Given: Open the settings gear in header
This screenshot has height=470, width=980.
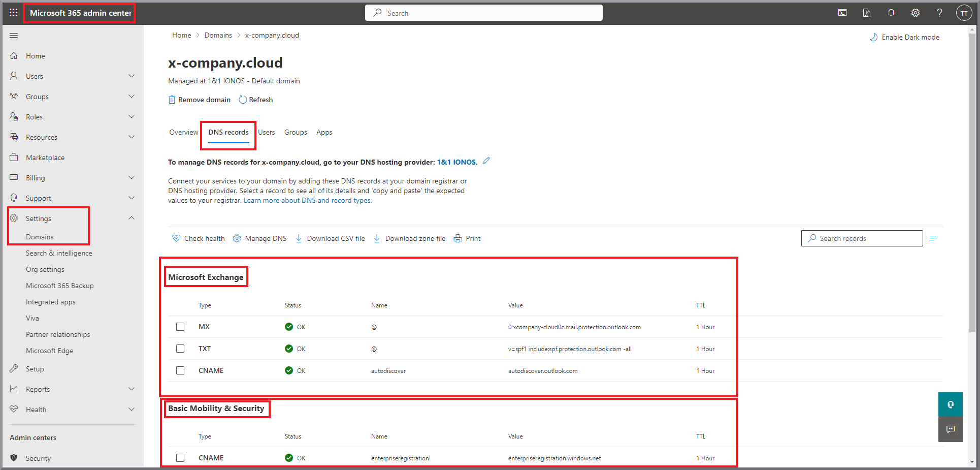Looking at the screenshot, I should coord(916,13).
